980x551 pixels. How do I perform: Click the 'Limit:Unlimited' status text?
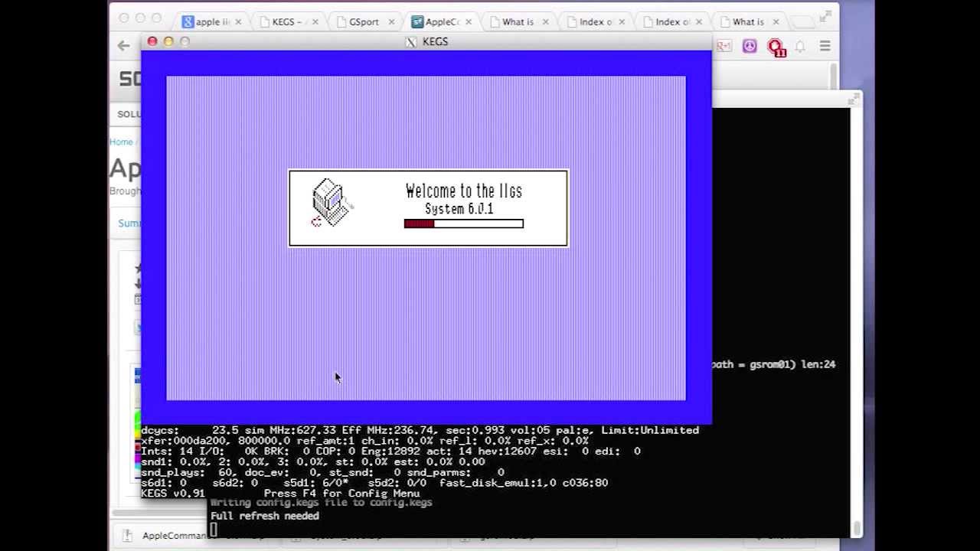tap(650, 430)
